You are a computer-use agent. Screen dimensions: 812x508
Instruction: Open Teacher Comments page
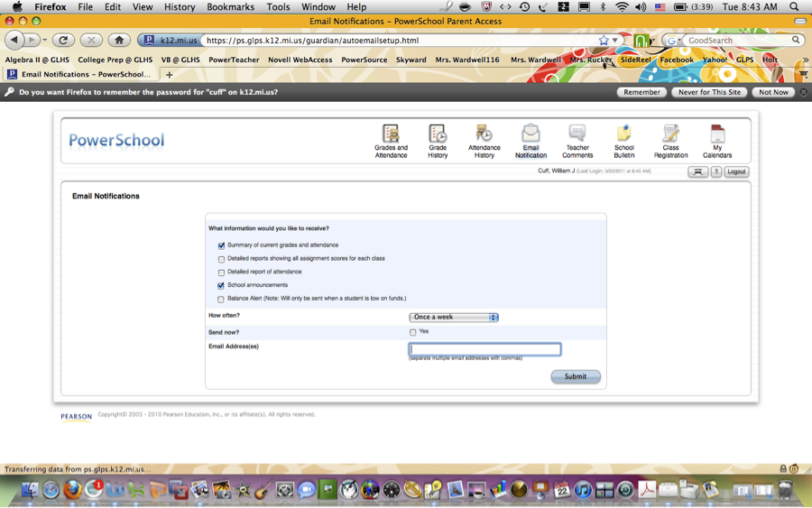[x=577, y=141]
